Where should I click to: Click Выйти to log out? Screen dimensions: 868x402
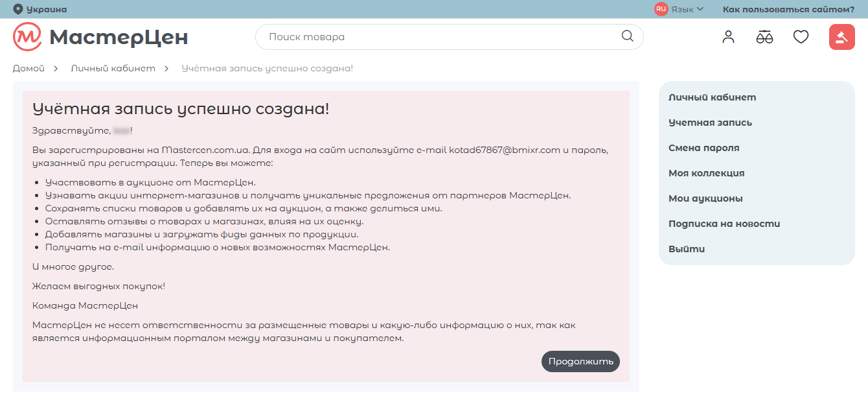click(x=687, y=248)
